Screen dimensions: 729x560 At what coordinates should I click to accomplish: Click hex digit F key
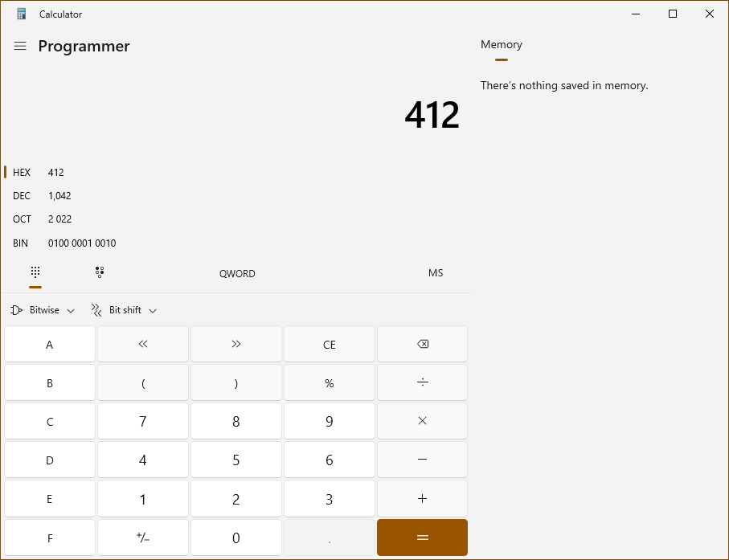pyautogui.click(x=50, y=538)
